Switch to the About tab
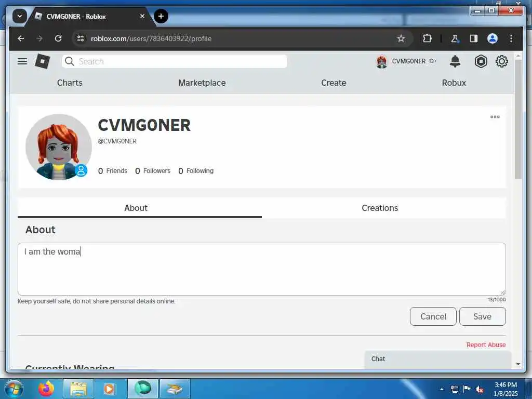532x399 pixels. tap(139, 208)
